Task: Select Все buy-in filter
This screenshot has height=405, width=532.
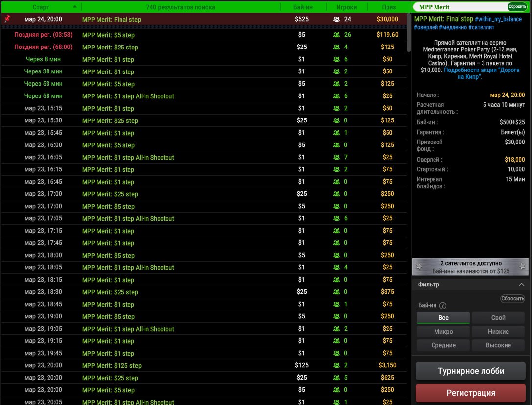Action: point(443,318)
